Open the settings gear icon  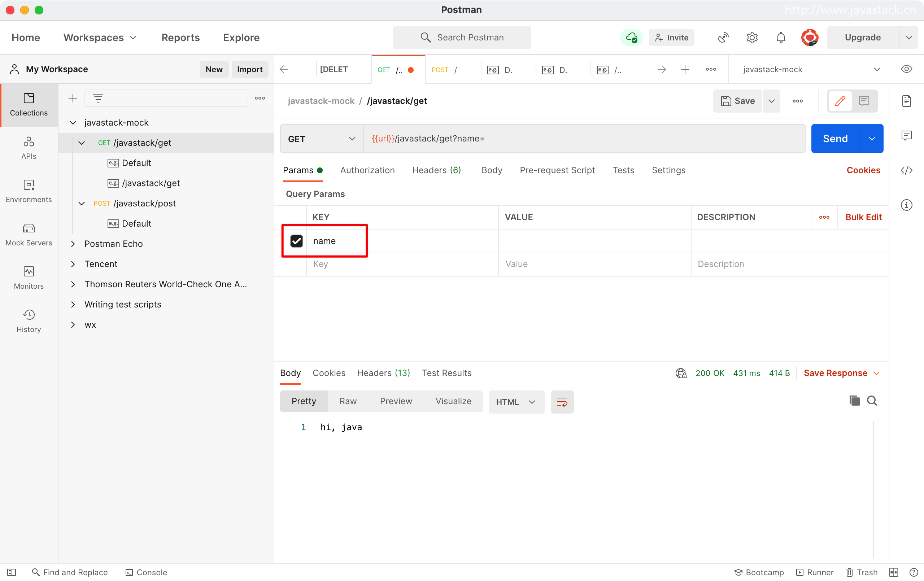(x=752, y=38)
